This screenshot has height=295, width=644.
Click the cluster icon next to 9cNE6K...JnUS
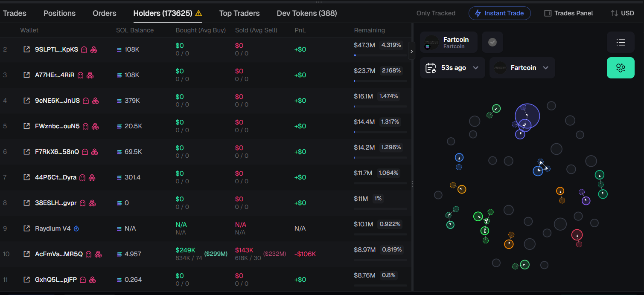[96, 101]
